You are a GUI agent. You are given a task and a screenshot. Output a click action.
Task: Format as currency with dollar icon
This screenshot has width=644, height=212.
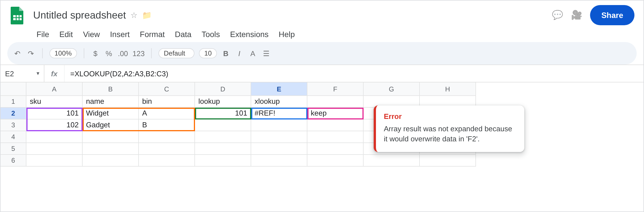(x=95, y=53)
